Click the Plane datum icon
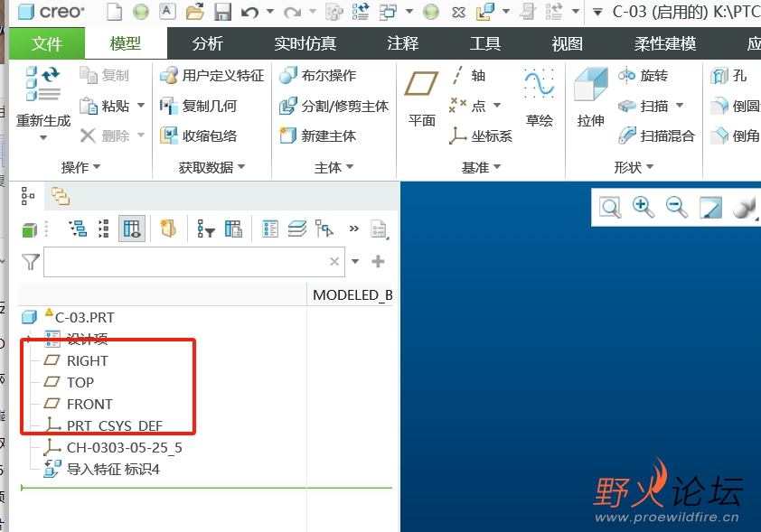Screen dimensions: 761x532 click(421, 83)
